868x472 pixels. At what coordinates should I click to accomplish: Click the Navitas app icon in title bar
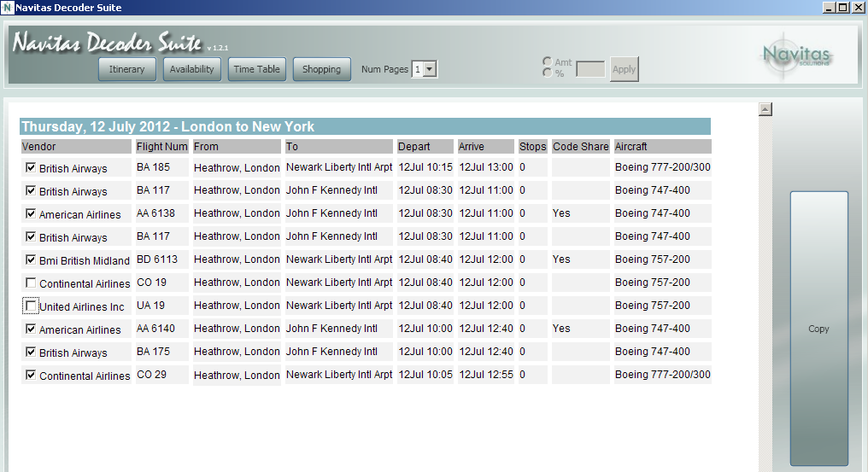tap(7, 8)
